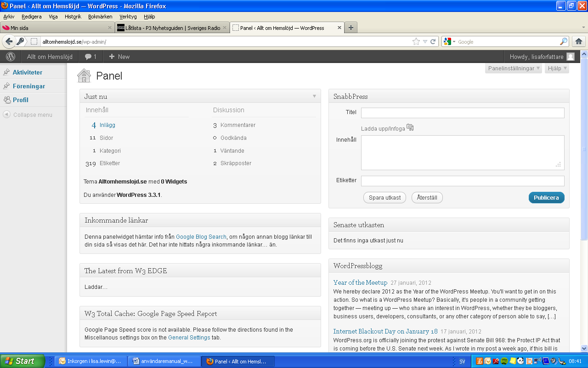Image resolution: width=588 pixels, height=368 pixels.
Task: Click the WordPress logo in admin bar
Action: 11,57
